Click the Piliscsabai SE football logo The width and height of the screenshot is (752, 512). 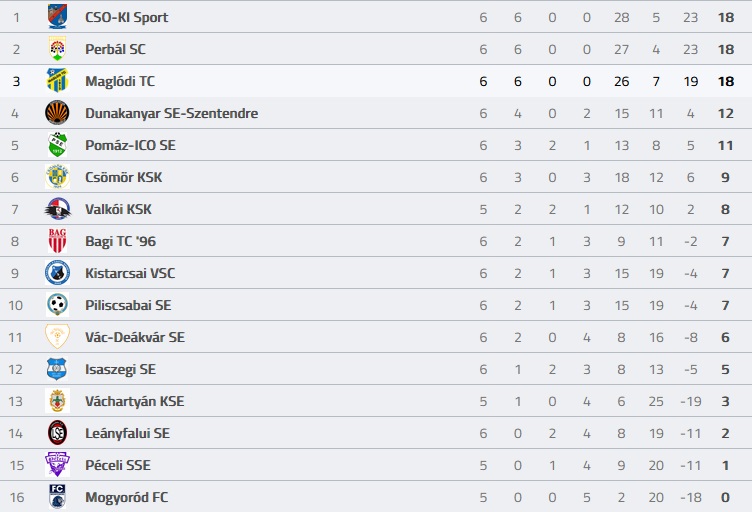tap(57, 305)
